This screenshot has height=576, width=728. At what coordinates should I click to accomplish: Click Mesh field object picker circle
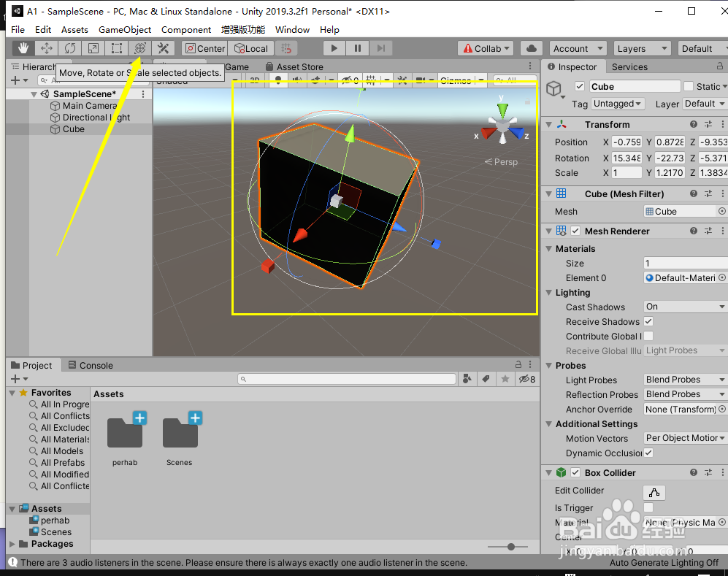coord(722,211)
